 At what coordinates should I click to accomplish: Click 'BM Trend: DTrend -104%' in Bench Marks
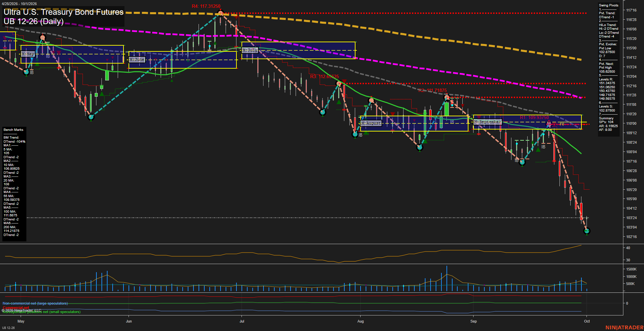coord(14,140)
